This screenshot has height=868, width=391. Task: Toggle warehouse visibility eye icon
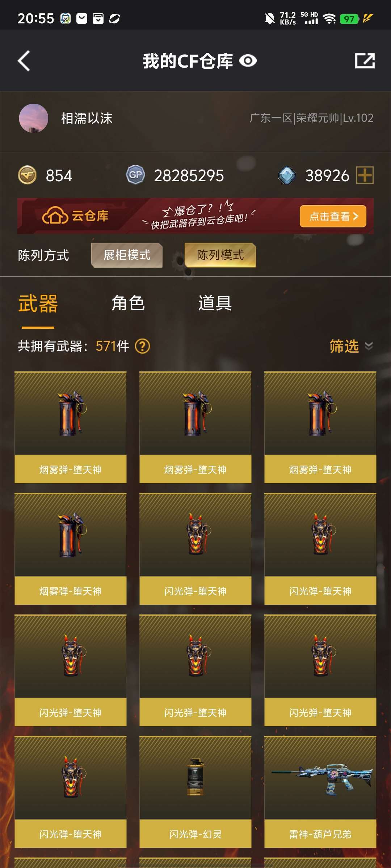(x=248, y=61)
